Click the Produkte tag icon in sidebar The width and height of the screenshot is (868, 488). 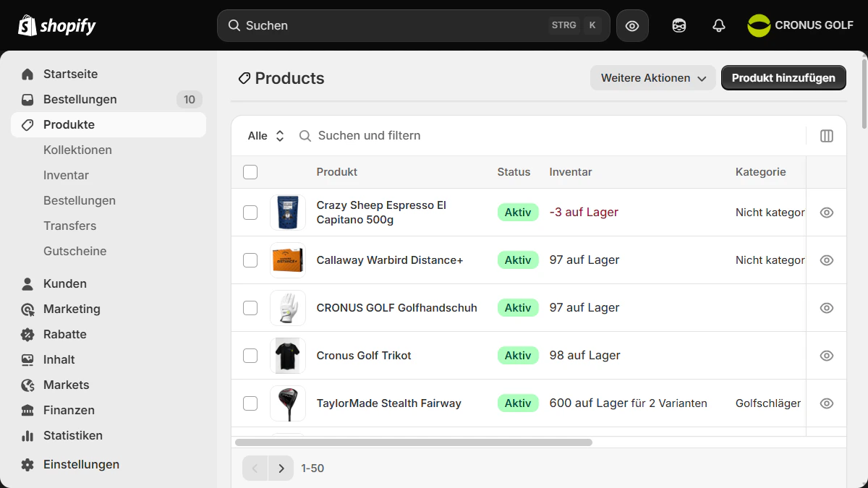[x=27, y=124]
